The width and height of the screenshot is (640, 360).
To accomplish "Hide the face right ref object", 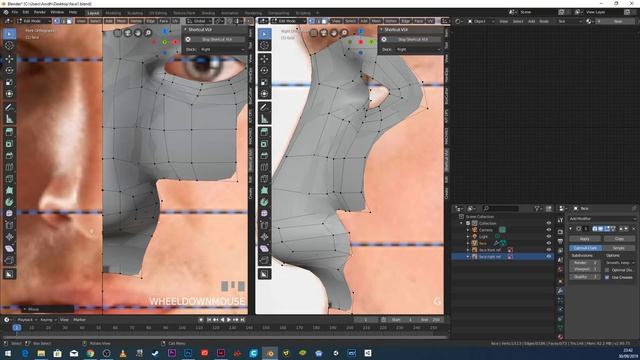I will pos(549,256).
